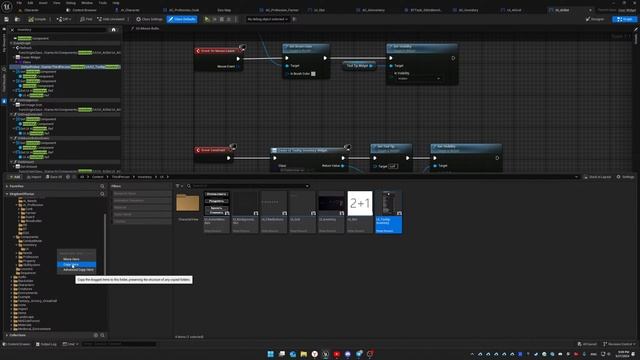Viewport: 640px width, 360px height.
Task: Click the green Play button
Action: coord(207,19)
